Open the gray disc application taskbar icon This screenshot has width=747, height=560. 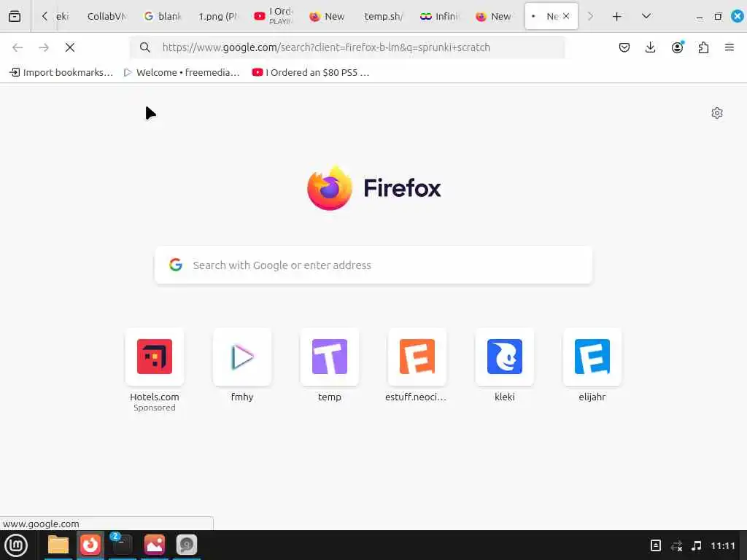point(186,545)
